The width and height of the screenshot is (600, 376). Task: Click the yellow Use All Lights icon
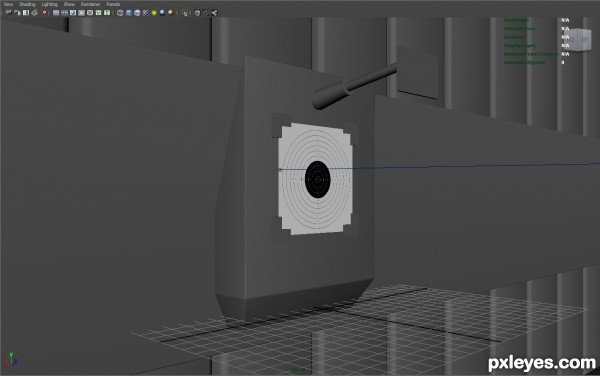[154, 13]
